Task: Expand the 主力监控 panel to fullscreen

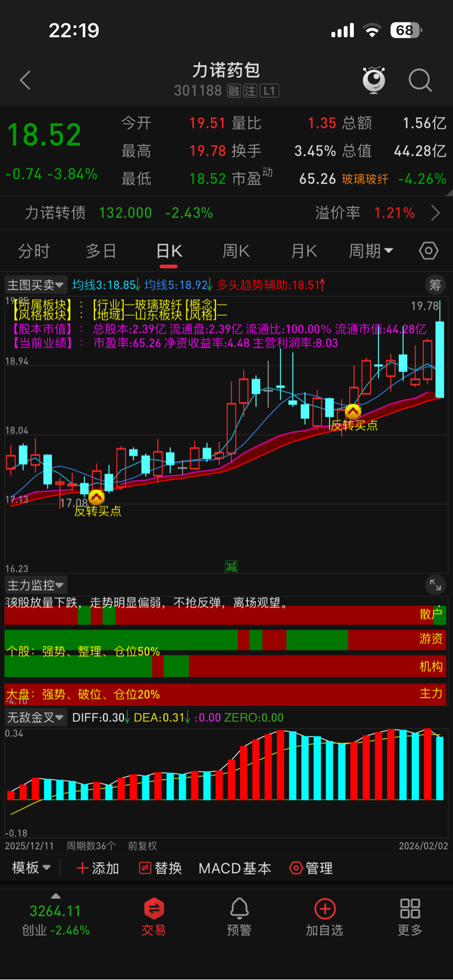Action: (x=435, y=585)
